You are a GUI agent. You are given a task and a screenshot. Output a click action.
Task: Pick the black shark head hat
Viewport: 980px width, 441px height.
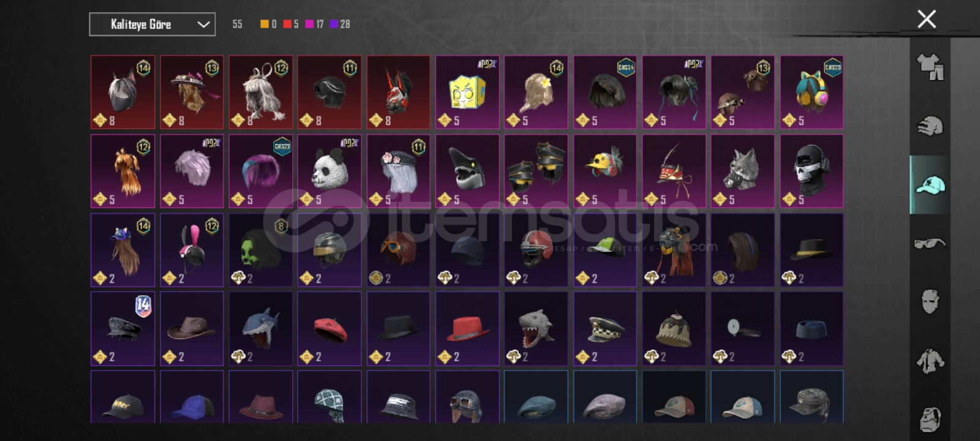click(467, 171)
